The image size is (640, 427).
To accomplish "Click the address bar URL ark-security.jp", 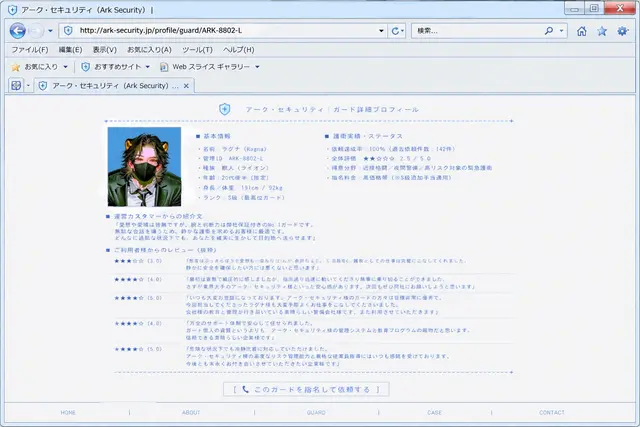I will [161, 31].
